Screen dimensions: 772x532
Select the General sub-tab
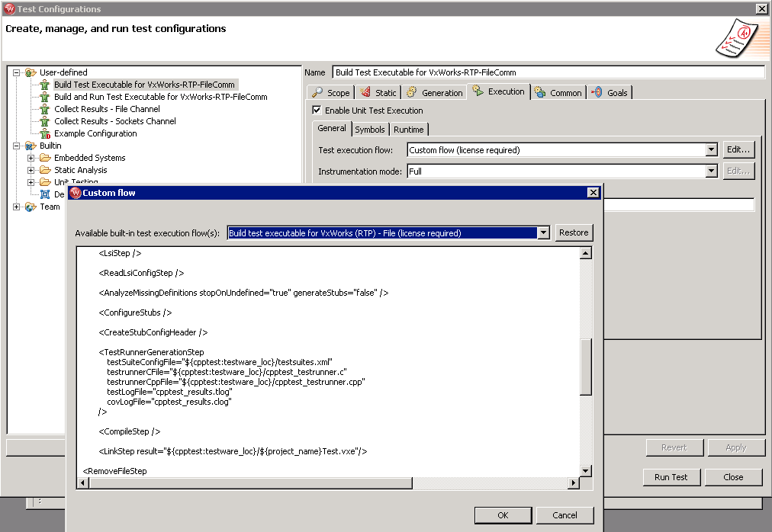(x=332, y=128)
